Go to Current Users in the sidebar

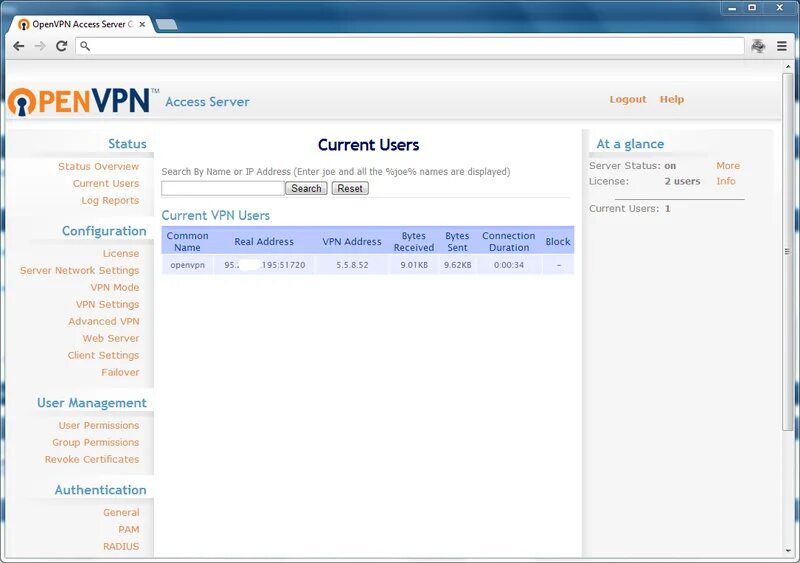(x=106, y=183)
